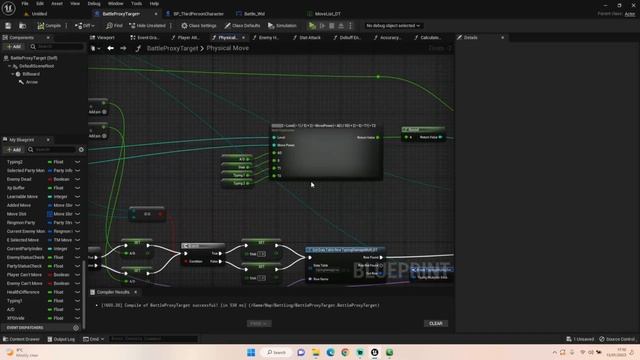Image resolution: width=640 pixels, height=360 pixels.
Task: Open Windows Start menu
Action: [x=251, y=353]
